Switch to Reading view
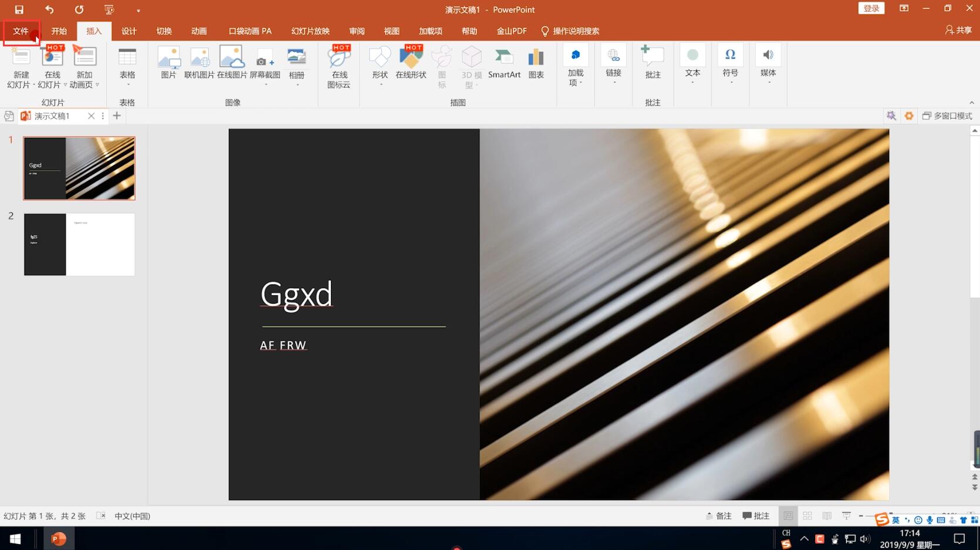The width and height of the screenshot is (980, 550). [x=827, y=516]
